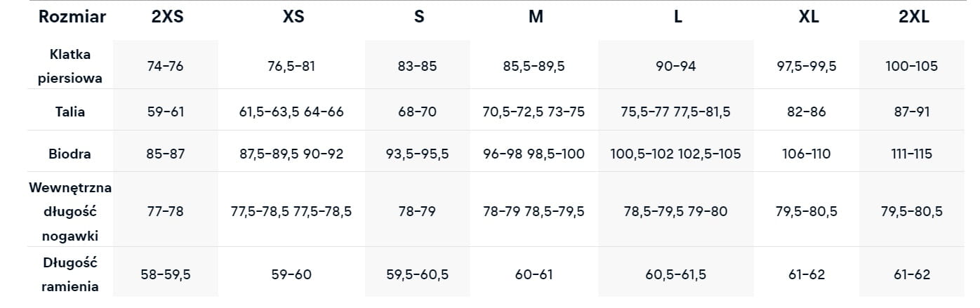Click the S size column header
980x308 pixels.
tap(419, 18)
